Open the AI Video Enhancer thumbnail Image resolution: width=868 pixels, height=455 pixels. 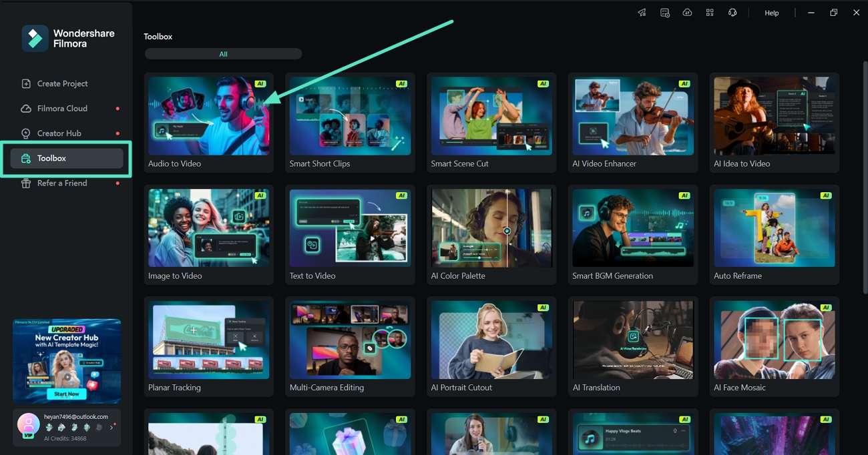pyautogui.click(x=633, y=116)
